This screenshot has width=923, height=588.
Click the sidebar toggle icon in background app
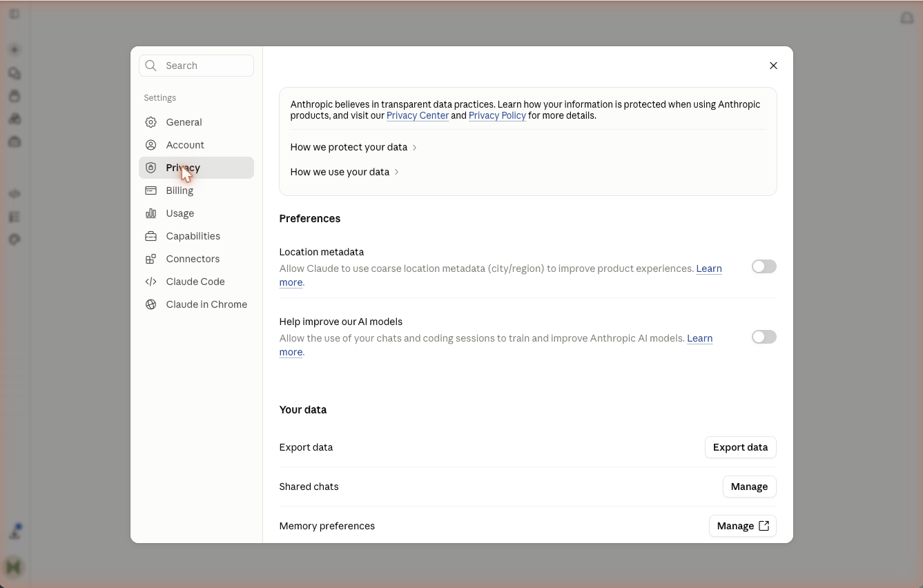click(14, 14)
